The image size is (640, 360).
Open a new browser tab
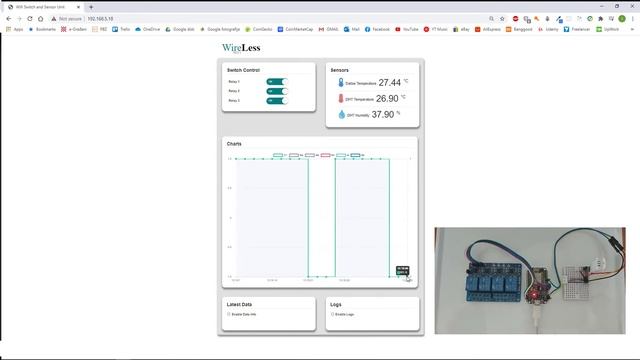coord(91,7)
